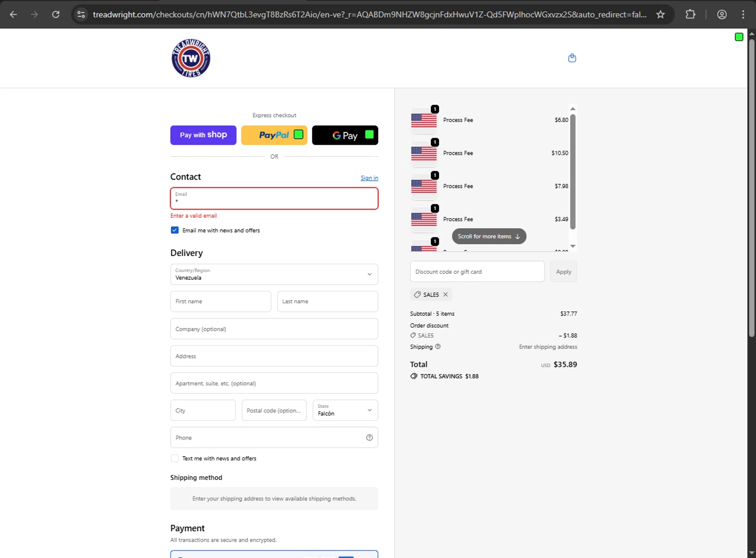This screenshot has width=756, height=558.
Task: Open the Country/Region dropdown
Action: pyautogui.click(x=274, y=274)
